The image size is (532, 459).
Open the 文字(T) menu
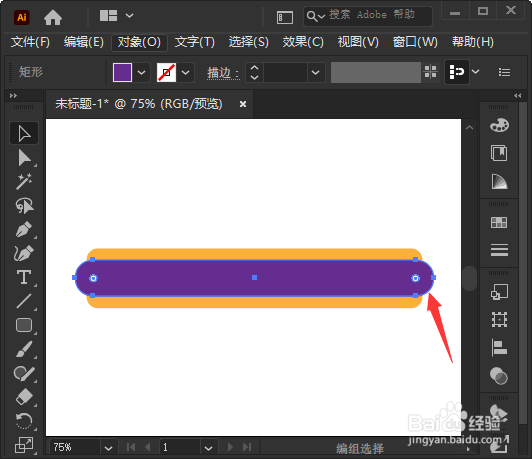click(x=194, y=42)
